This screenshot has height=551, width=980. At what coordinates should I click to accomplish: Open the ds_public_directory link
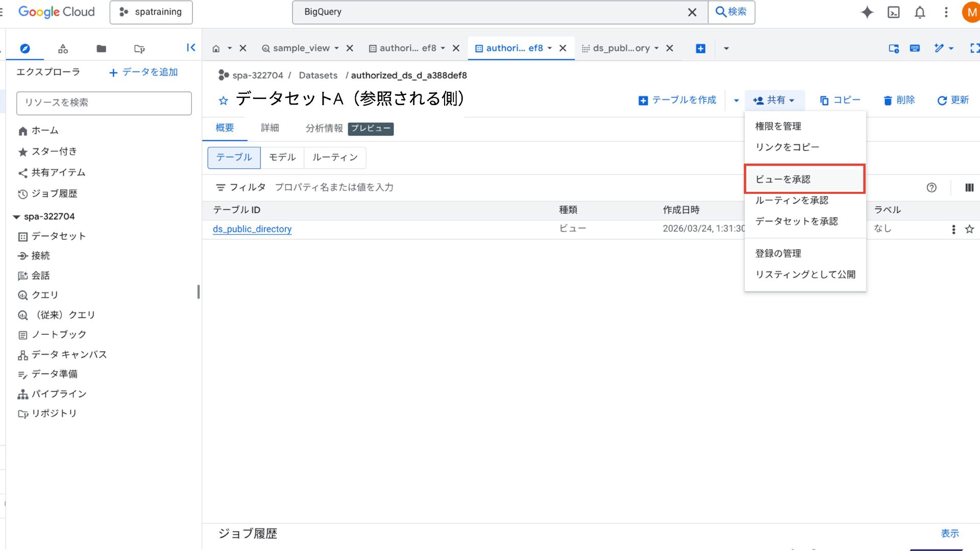click(x=252, y=230)
